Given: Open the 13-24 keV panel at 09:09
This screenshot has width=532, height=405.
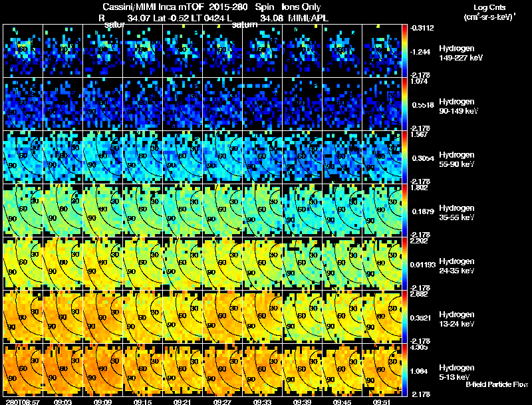Looking at the screenshot, I should tap(102, 317).
